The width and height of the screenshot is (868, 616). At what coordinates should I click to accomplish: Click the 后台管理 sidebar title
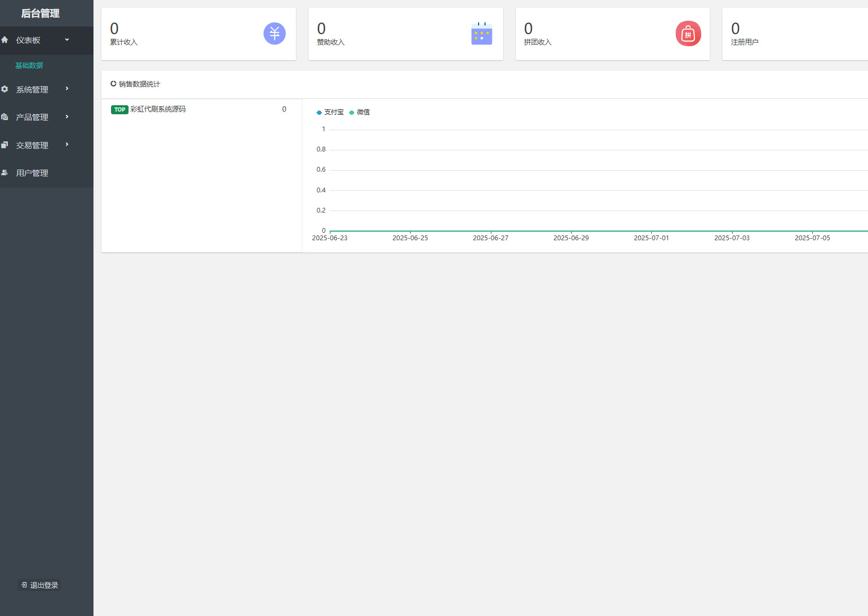click(40, 13)
